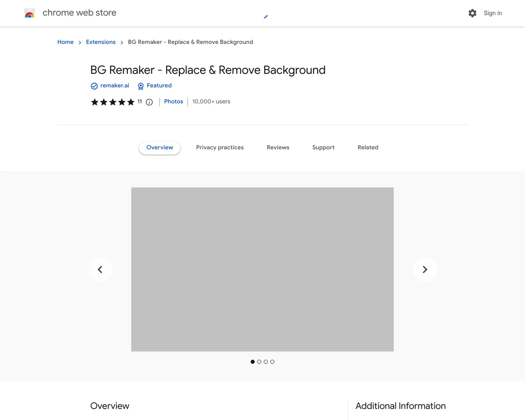Switch to the Reviews tab
This screenshot has height=420, width=525.
278,147
